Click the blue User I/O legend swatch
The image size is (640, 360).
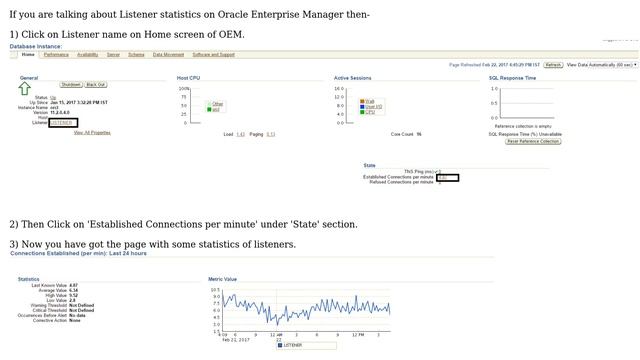pyautogui.click(x=362, y=107)
